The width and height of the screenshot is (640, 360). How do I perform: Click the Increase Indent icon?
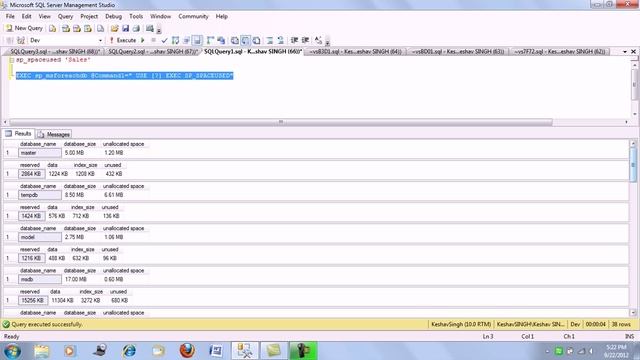[x=305, y=40]
